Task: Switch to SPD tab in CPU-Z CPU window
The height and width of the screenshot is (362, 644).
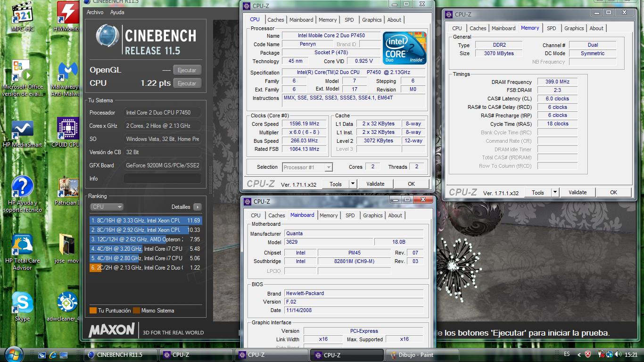Action: click(349, 20)
